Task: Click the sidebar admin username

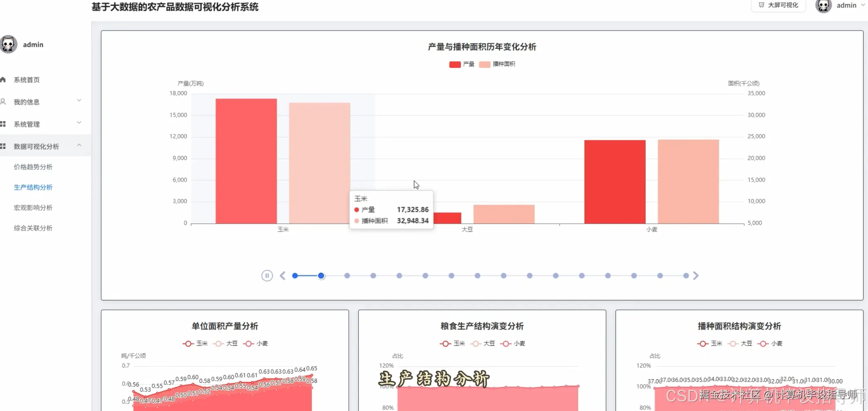Action: (x=33, y=45)
